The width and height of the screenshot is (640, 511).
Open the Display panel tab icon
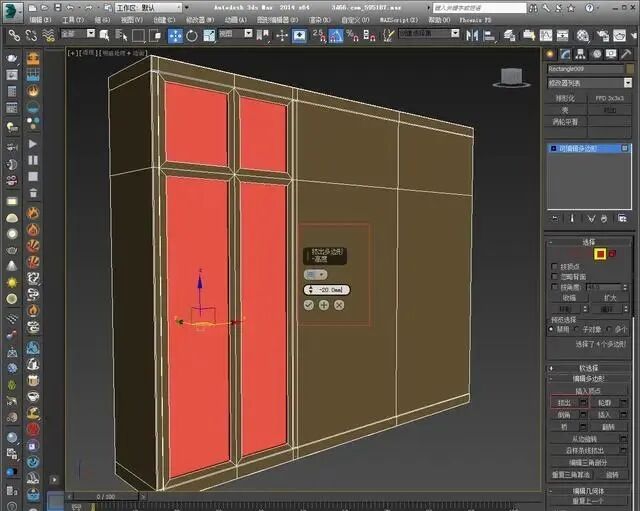point(611,54)
